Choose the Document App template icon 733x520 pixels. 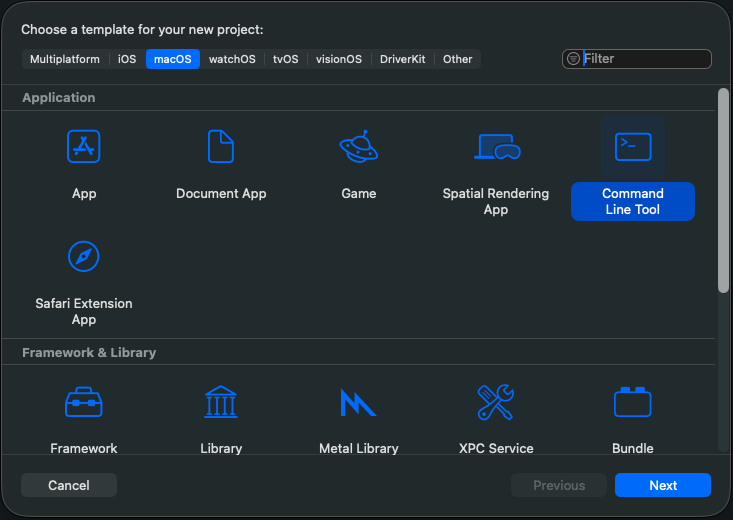[x=221, y=146]
